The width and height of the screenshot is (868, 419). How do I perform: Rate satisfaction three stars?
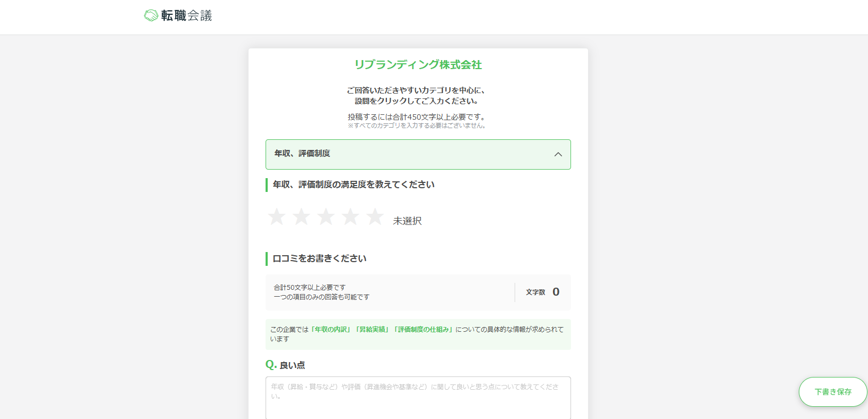pyautogui.click(x=326, y=217)
